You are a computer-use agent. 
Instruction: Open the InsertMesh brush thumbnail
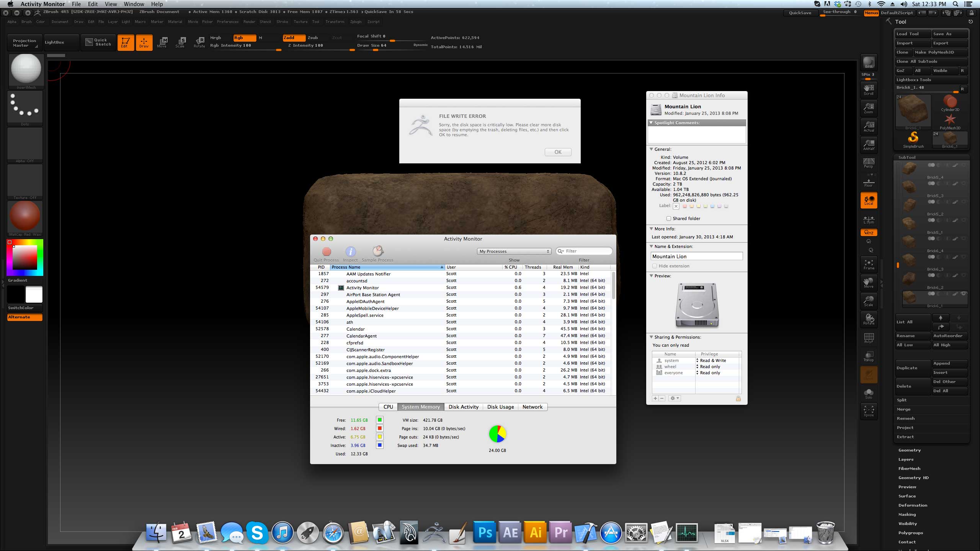[26, 71]
